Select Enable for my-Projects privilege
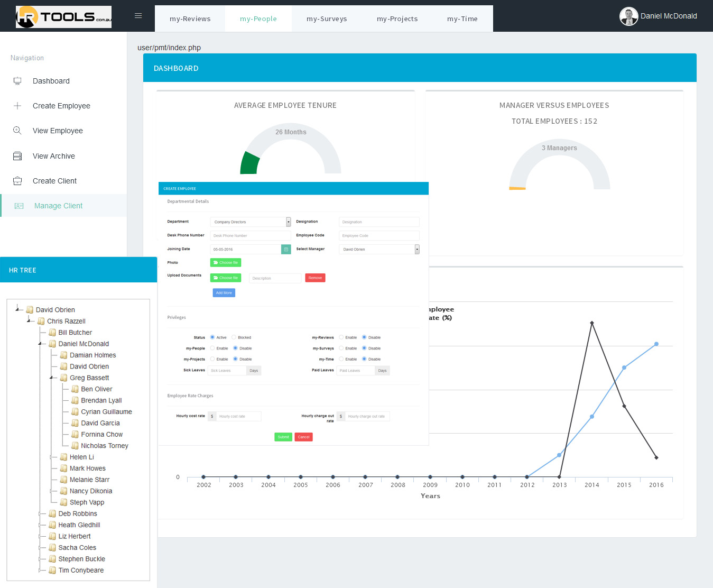The width and height of the screenshot is (713, 588). point(212,359)
